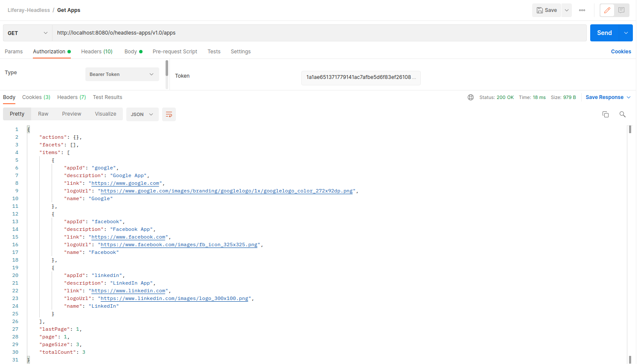Click the Status 200 OK indicator

tap(496, 97)
